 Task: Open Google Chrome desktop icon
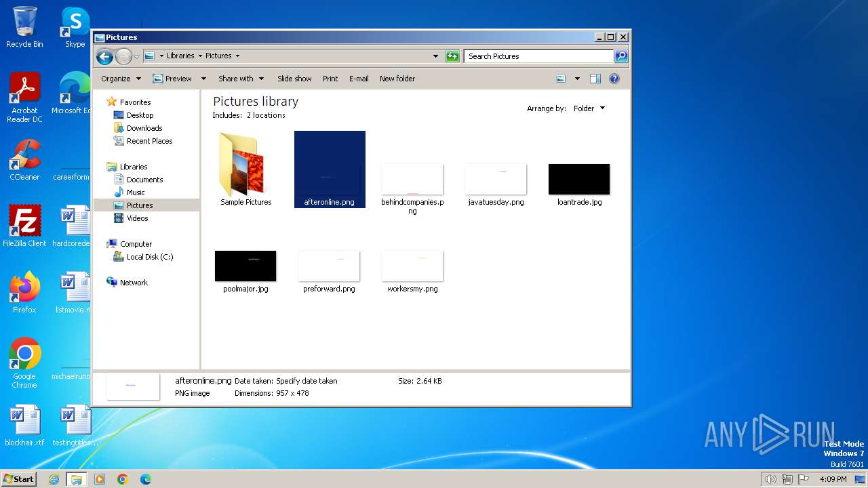point(24,363)
